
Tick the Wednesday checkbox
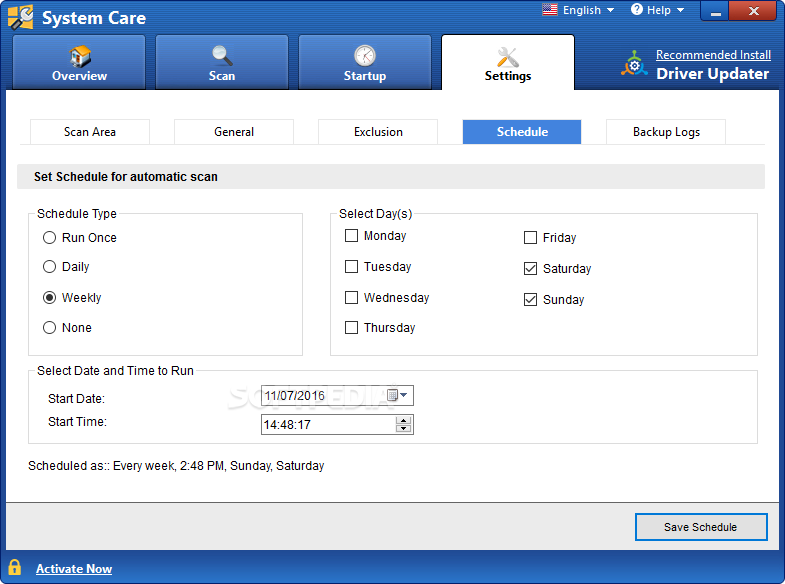351,298
